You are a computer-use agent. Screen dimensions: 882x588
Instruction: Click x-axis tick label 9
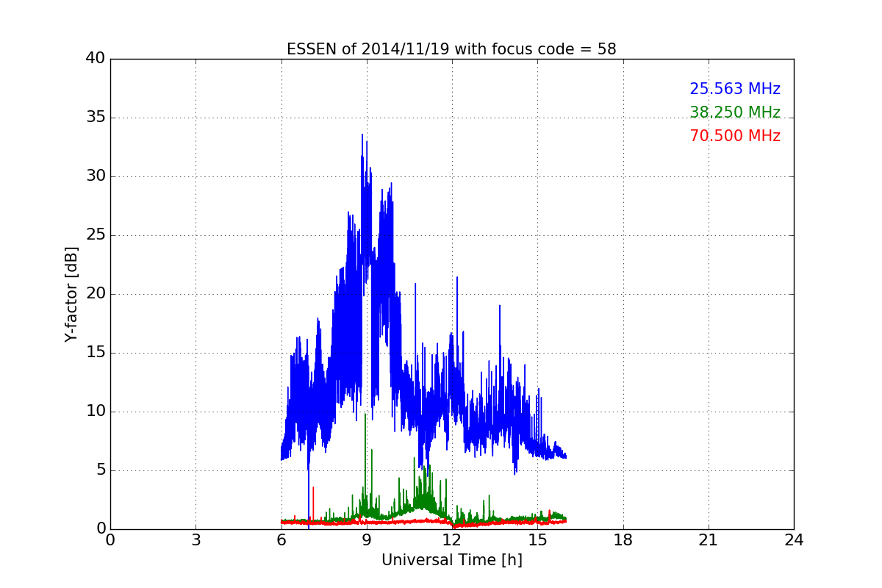(367, 540)
